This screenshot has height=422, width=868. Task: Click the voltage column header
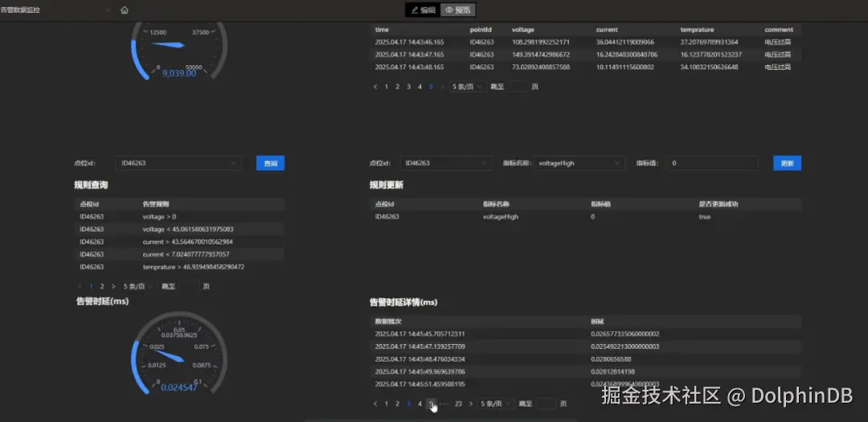[x=522, y=30]
